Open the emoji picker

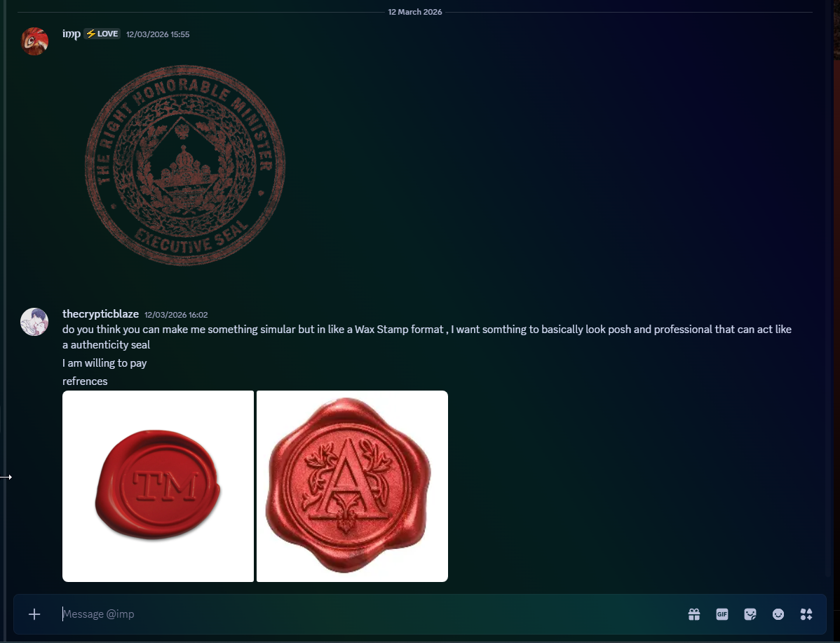778,614
